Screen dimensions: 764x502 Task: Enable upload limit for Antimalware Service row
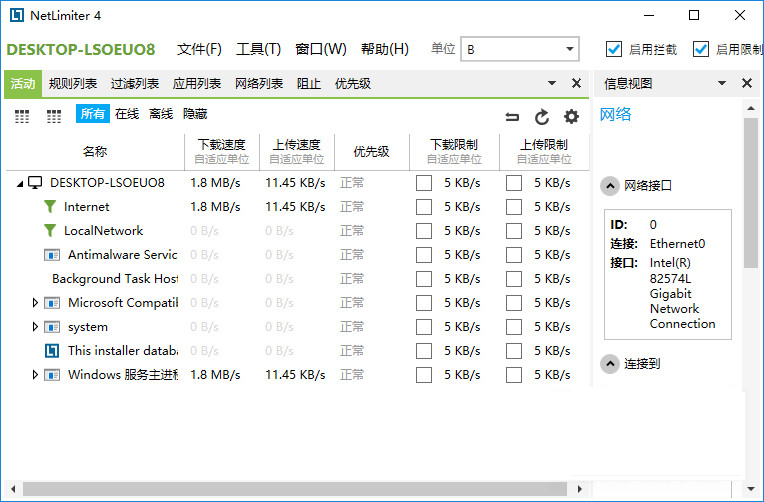coord(514,255)
